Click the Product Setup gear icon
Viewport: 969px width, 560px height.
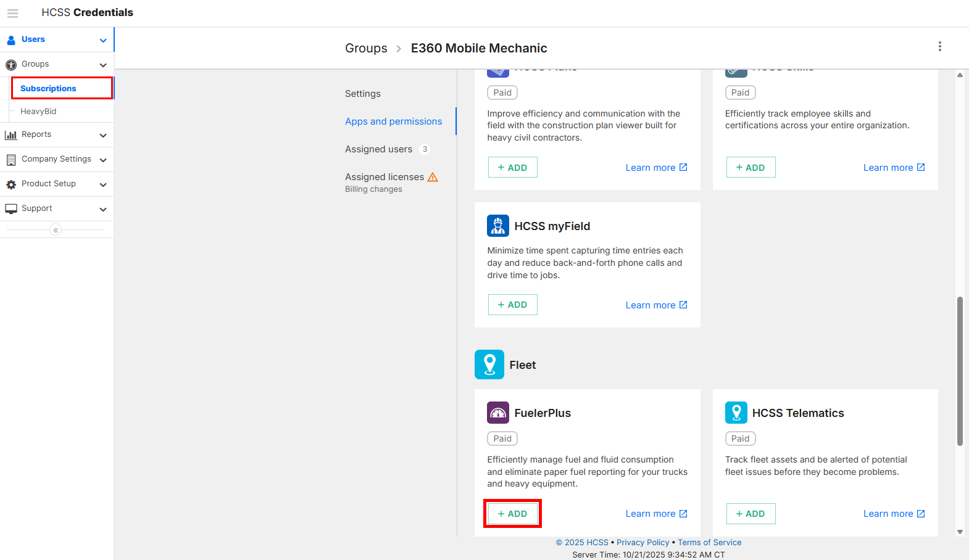coord(11,184)
